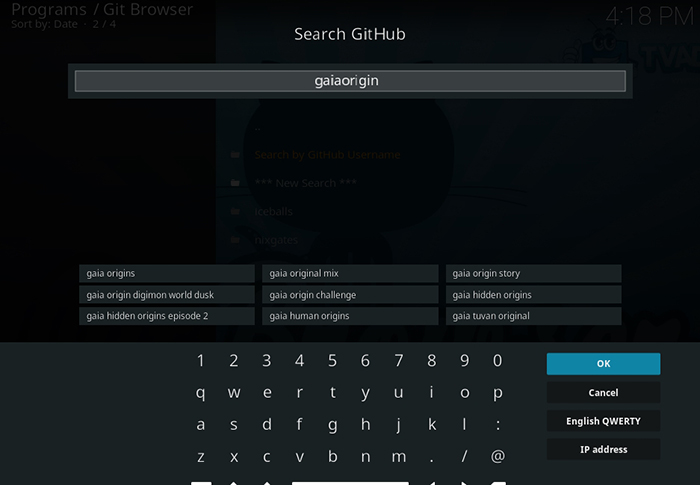Tap the letter e key
Image resolution: width=700 pixels, height=485 pixels.
click(267, 393)
